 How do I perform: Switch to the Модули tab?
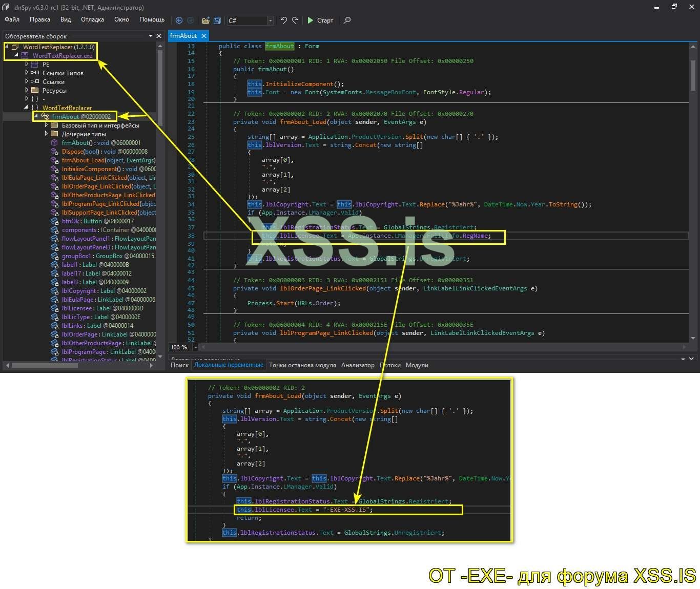pos(417,365)
